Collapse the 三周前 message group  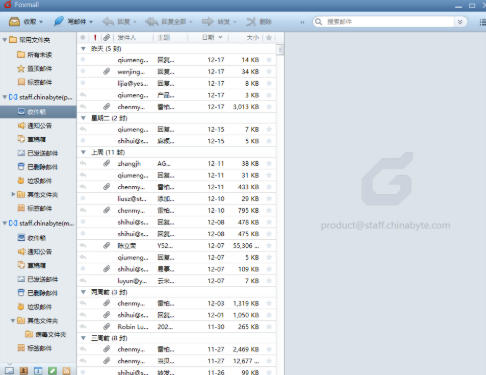pos(83,338)
